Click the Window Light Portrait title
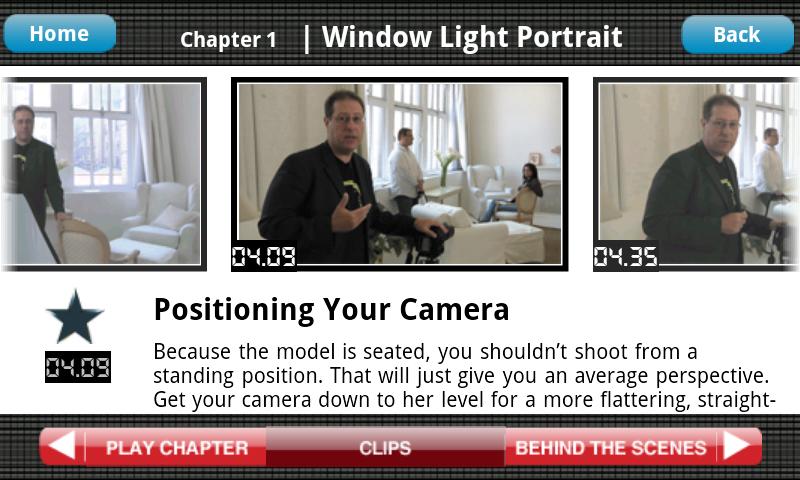 472,37
